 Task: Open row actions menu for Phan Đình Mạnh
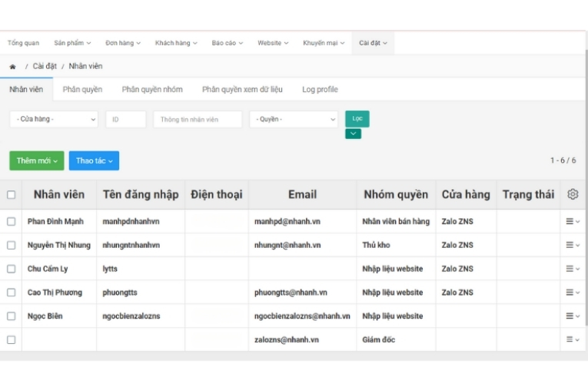tap(573, 222)
